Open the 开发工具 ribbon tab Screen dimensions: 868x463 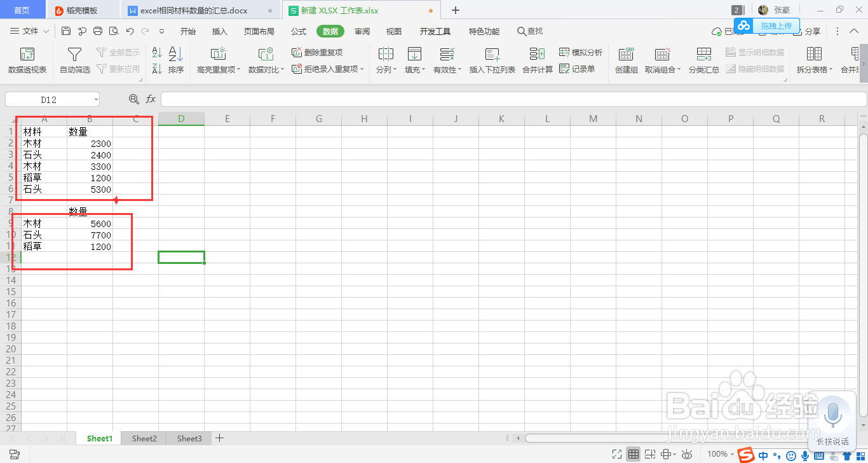[x=435, y=31]
